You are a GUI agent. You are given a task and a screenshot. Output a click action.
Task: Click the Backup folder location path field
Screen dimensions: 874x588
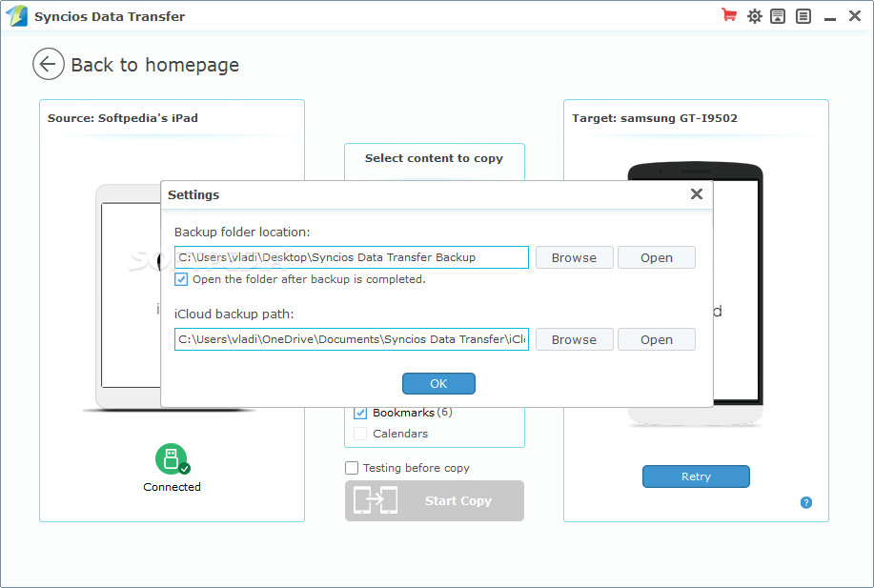coord(351,257)
